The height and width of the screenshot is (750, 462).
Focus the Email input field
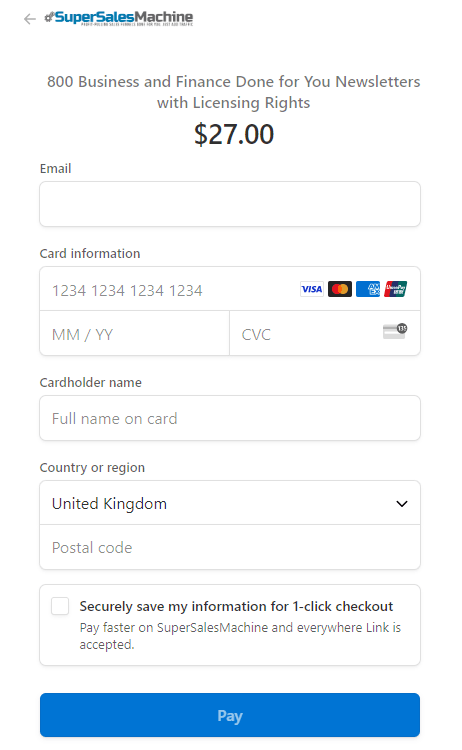pos(230,204)
